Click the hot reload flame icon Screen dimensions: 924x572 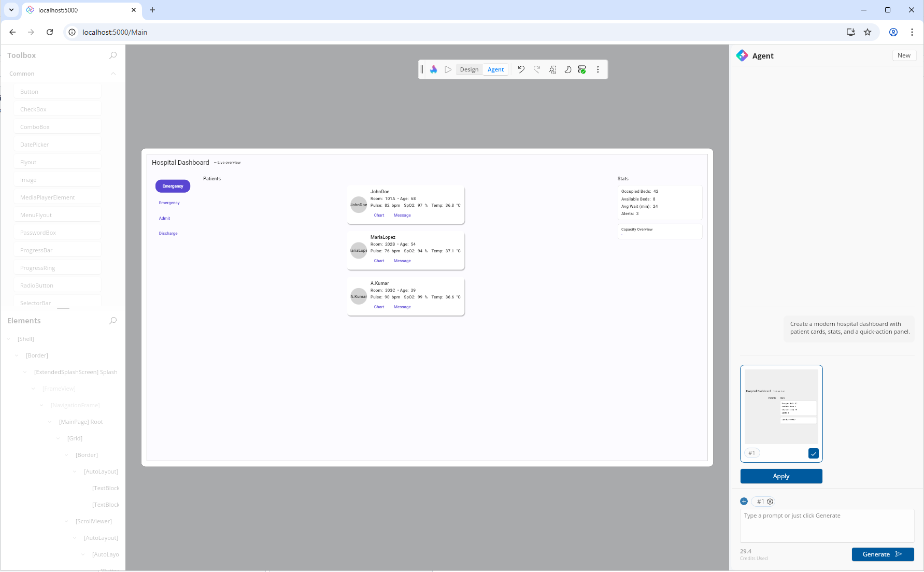point(434,69)
